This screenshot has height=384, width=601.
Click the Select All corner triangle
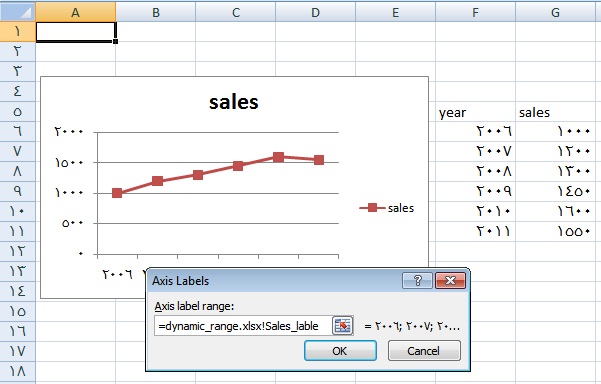click(18, 11)
